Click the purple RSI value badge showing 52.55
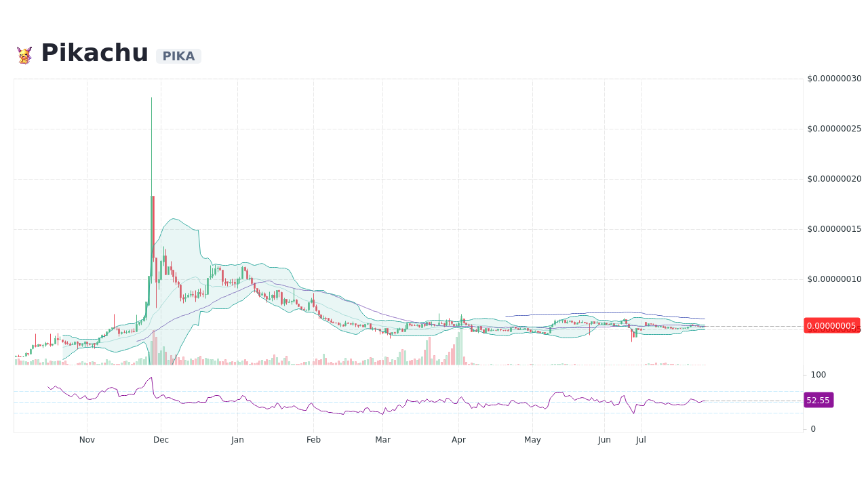Screen dimensions: 868x488 point(818,400)
